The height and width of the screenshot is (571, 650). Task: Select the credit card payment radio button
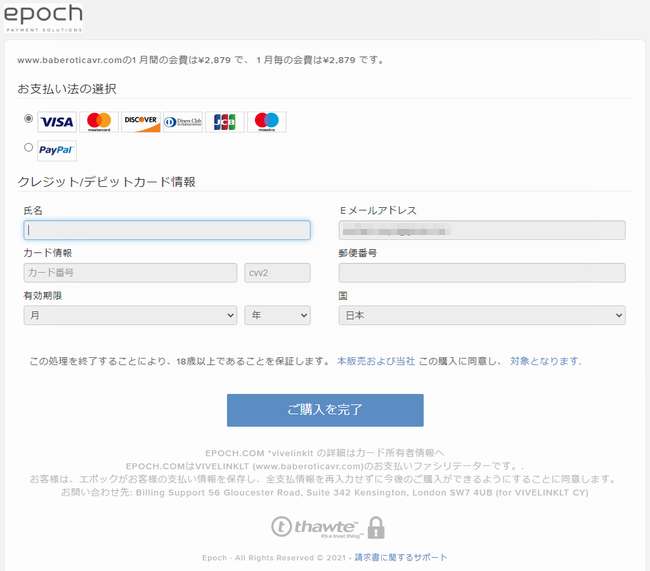coord(28,119)
